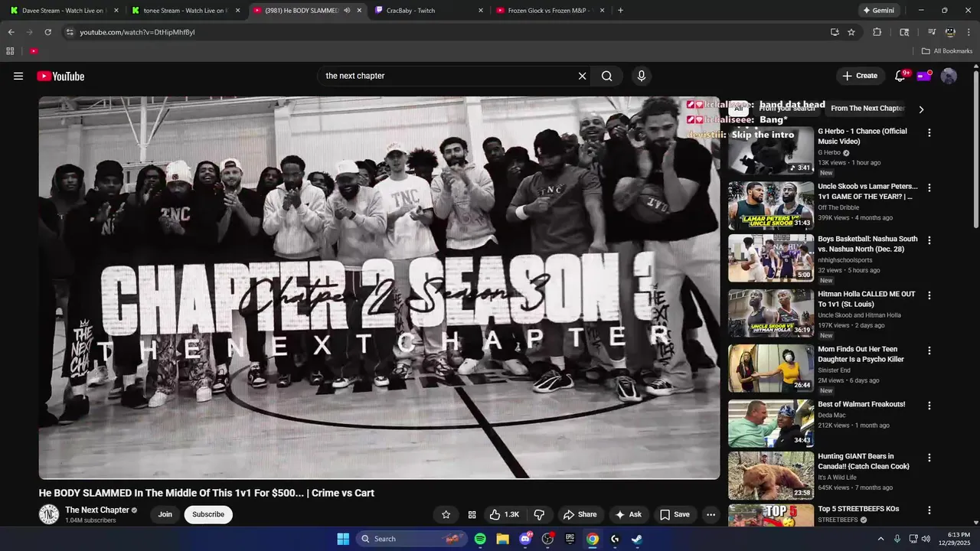Show hidden system tray icons
This screenshot has width=980, height=551.
880,539
